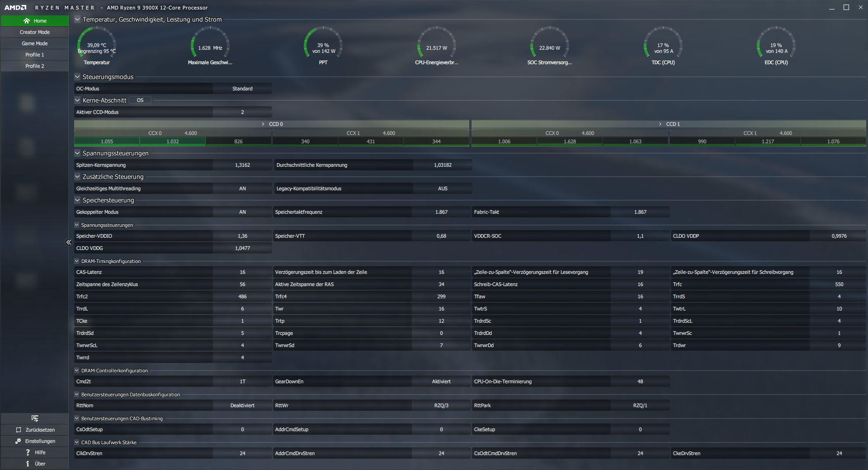Click the AMD logo in title bar

15,8
